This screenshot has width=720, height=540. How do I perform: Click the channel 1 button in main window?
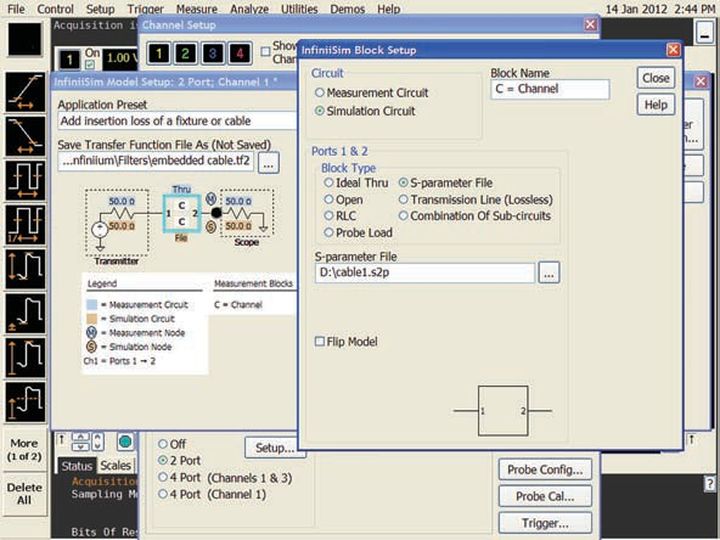pyautogui.click(x=70, y=59)
